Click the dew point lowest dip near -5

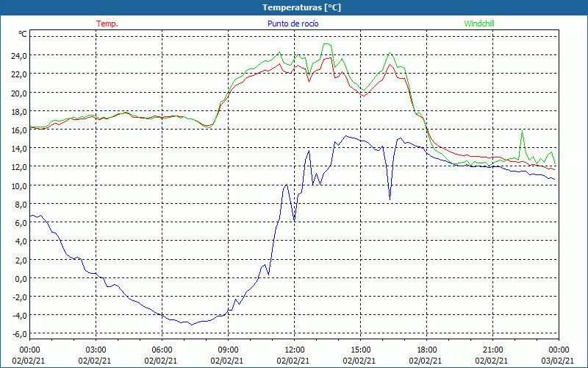coord(192,325)
